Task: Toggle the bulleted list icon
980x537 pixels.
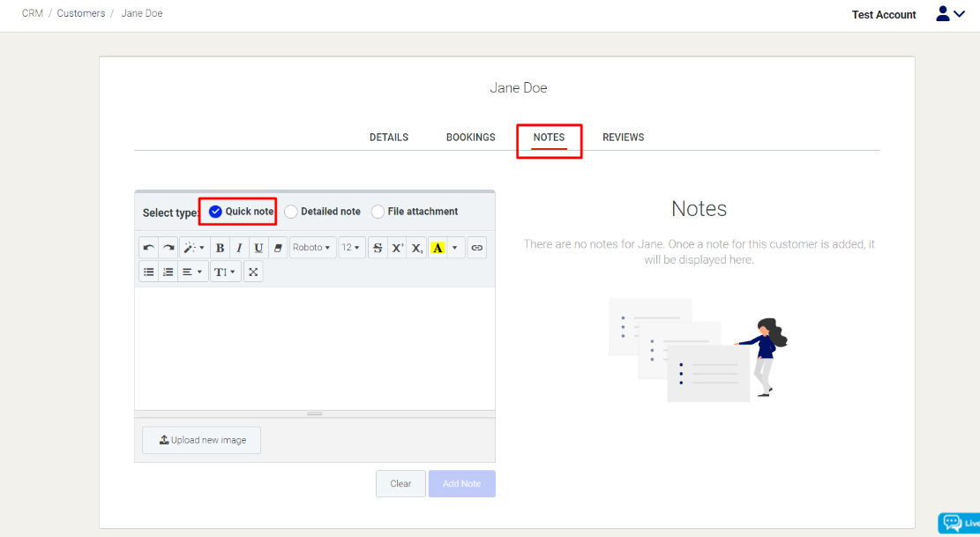Action: click(x=148, y=271)
